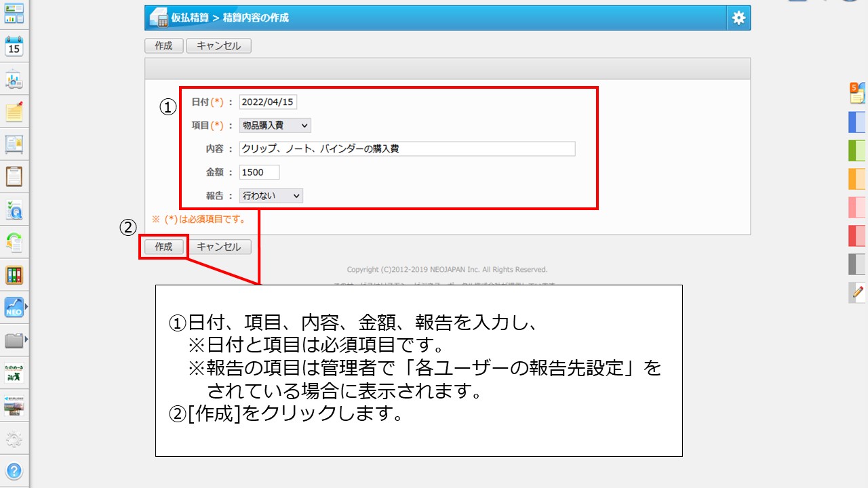Open the yellow pinned memo note icon
This screenshot has height=488, width=868.
pos(14,111)
